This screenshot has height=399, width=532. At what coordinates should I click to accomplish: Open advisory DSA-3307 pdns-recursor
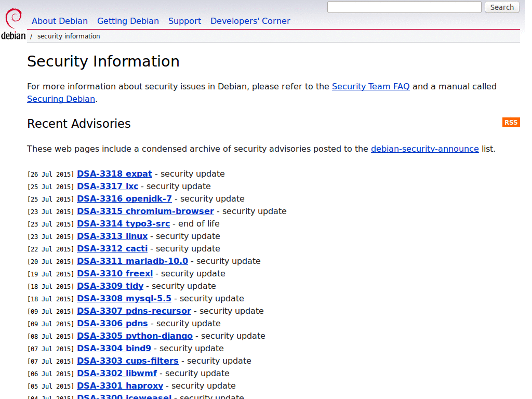(134, 311)
